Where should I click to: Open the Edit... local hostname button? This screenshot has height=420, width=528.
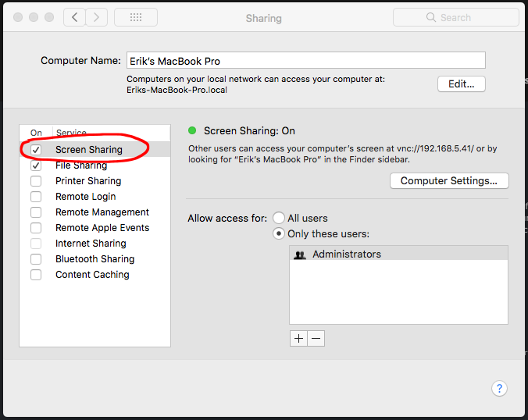pos(462,84)
